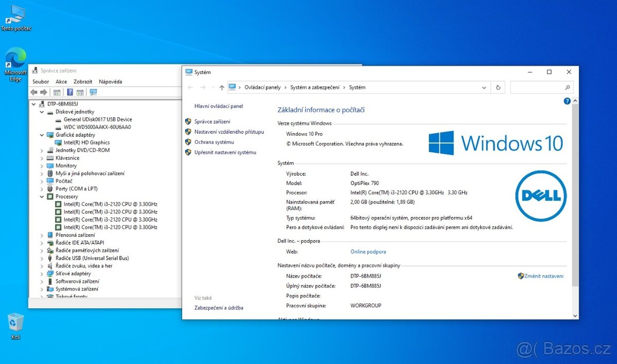Image resolution: width=617 pixels, height=364 pixels.
Task: Expand the Jednotky DVD/CD-ROM branch
Action: click(x=42, y=150)
